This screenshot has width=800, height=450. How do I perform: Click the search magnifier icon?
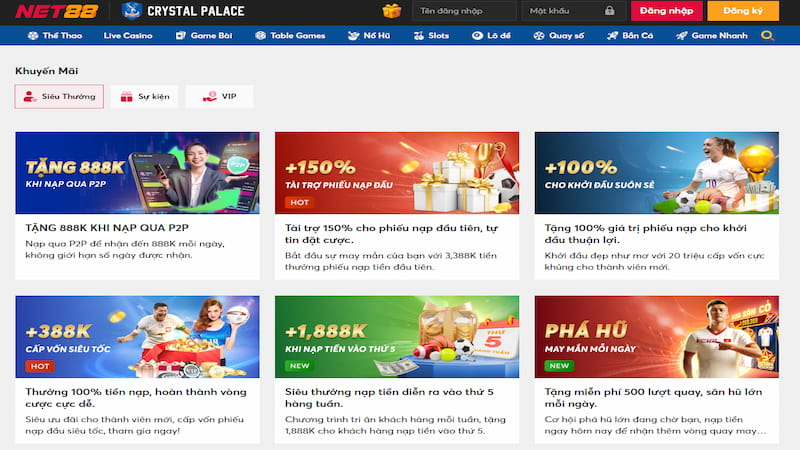click(x=767, y=35)
